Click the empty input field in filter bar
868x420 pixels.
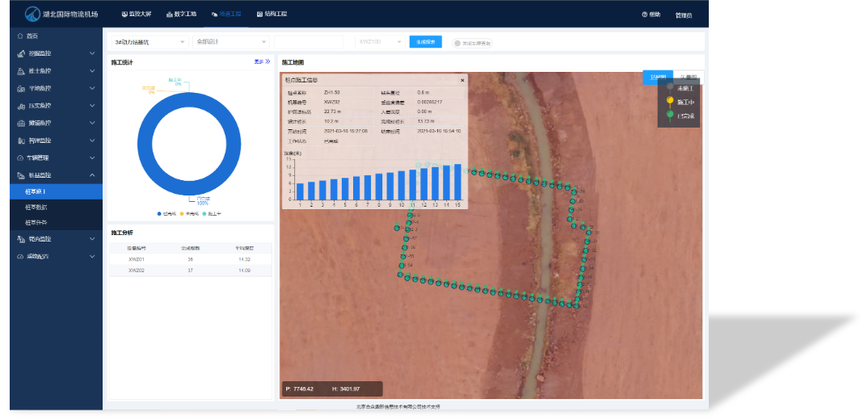pos(309,41)
